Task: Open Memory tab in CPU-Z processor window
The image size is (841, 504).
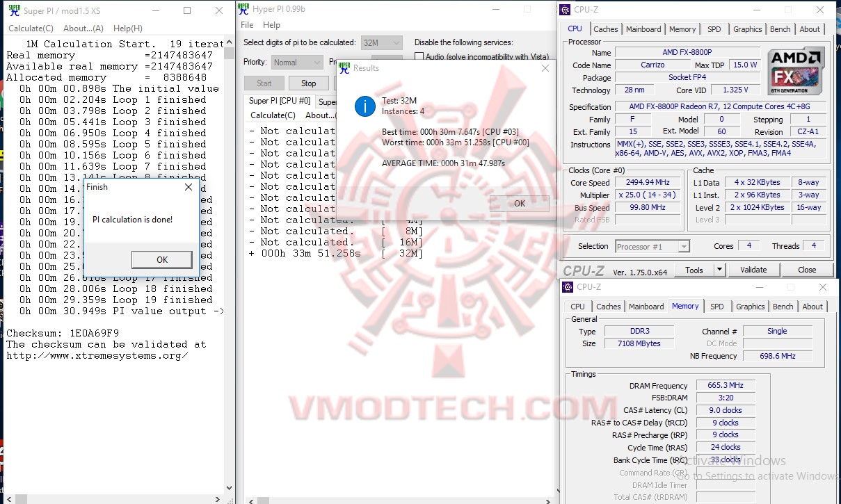Action: pyautogui.click(x=682, y=29)
